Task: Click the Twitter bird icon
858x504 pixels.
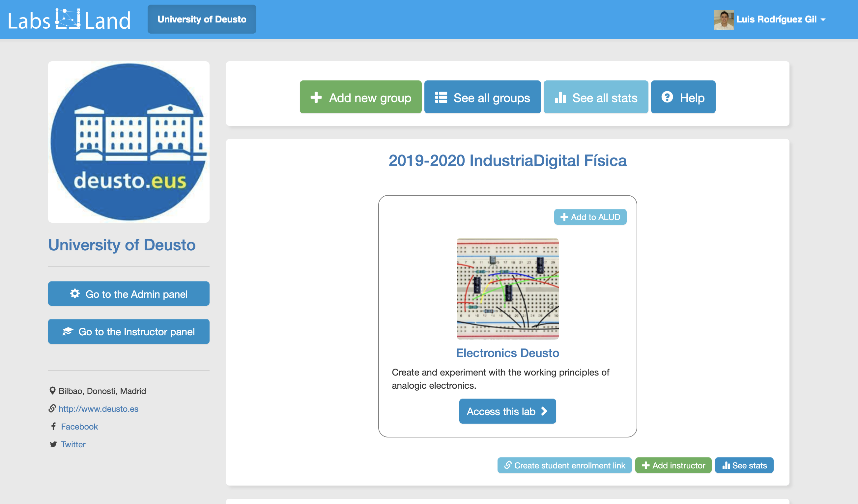Action: (x=53, y=444)
